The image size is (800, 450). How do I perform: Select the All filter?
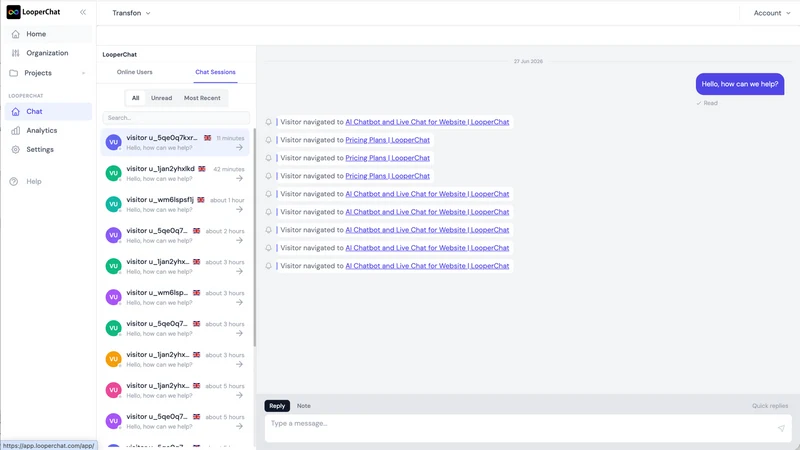(x=135, y=98)
